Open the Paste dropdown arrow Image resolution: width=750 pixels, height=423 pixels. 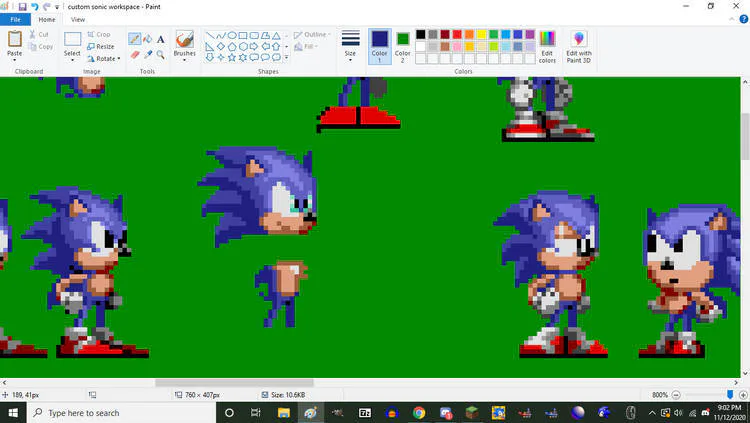[x=14, y=60]
